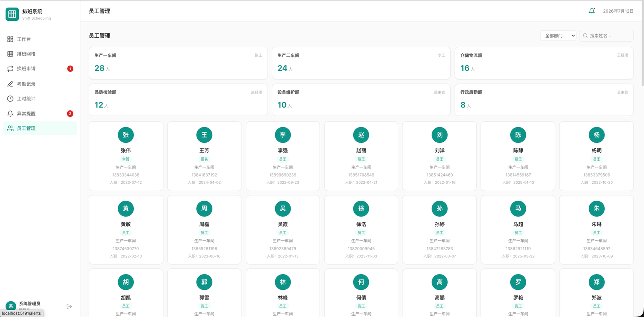Click the logout icon beside 系统管理员
The height and width of the screenshot is (317, 644).
click(69, 306)
